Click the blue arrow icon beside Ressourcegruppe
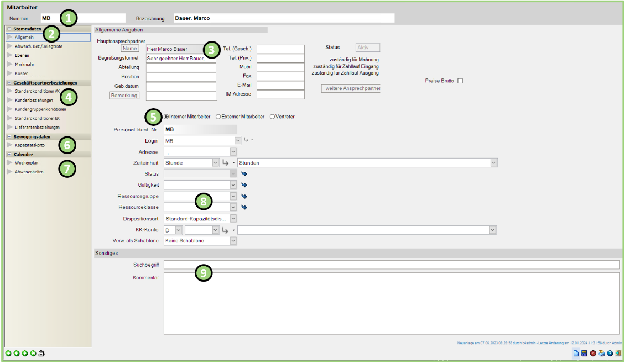Screen dimensions: 625x364 (x=244, y=196)
